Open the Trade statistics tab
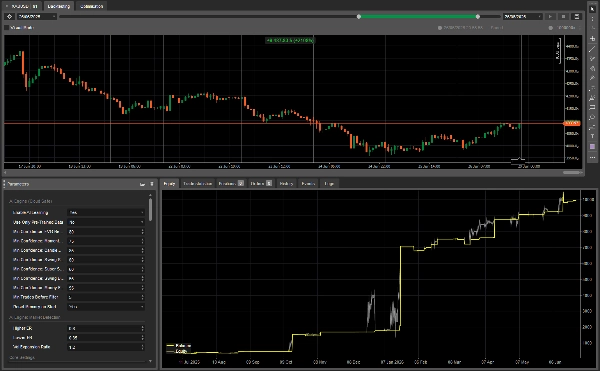The width and height of the screenshot is (600, 371). (197, 184)
